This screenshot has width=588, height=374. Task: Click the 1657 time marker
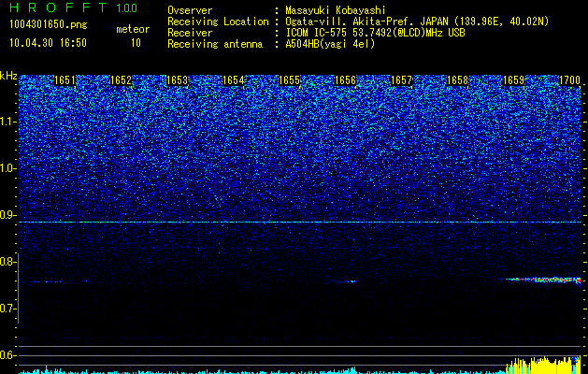(x=402, y=80)
